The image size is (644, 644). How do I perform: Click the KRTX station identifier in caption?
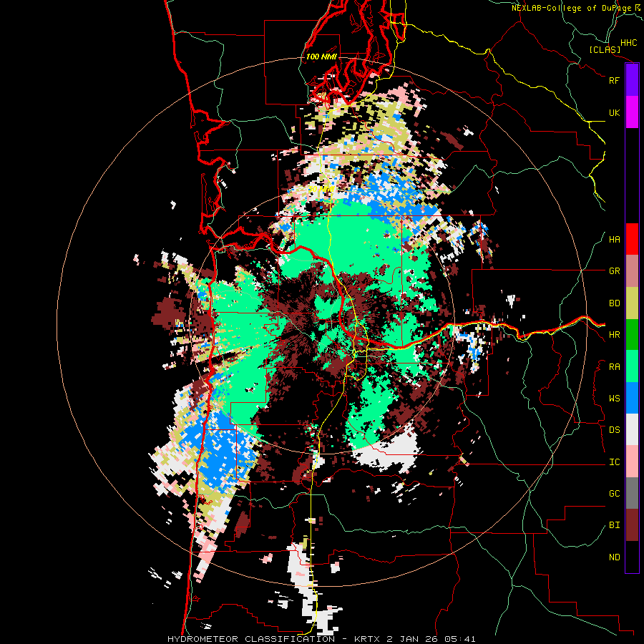pos(368,639)
